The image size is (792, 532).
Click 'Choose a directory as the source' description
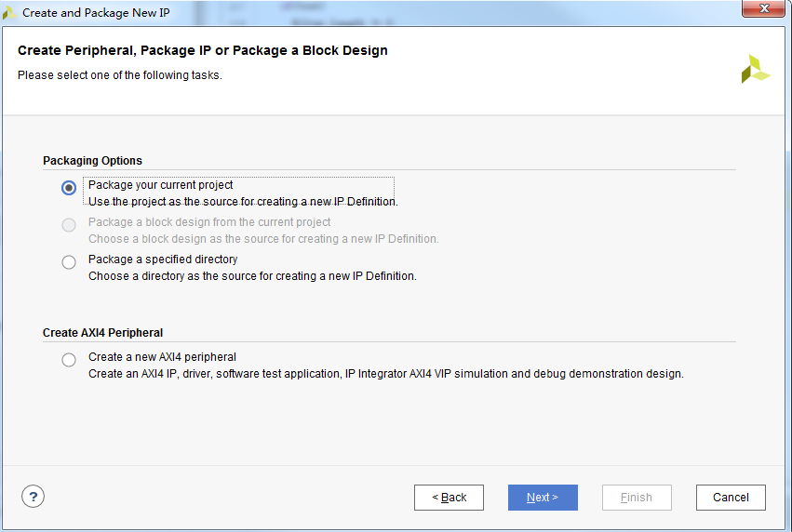pyautogui.click(x=252, y=276)
